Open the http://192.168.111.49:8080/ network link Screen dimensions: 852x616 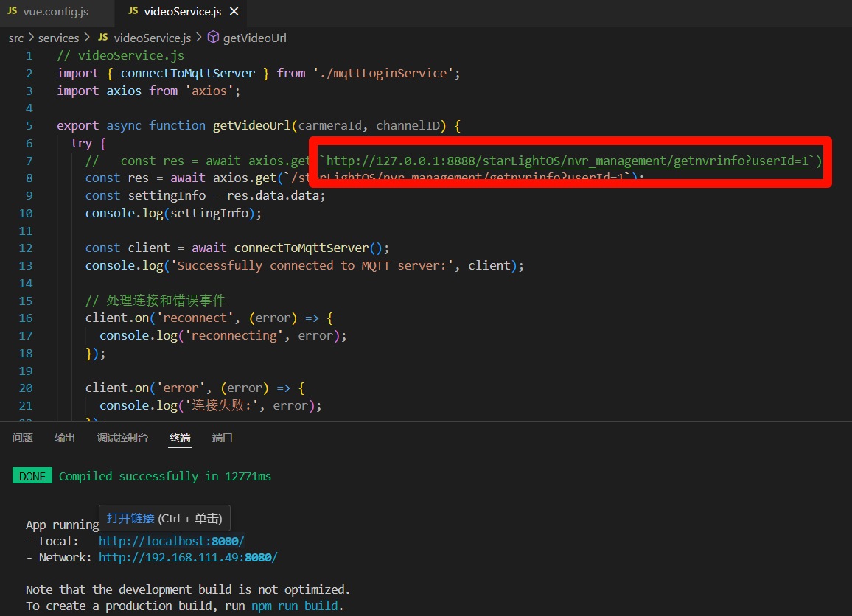(188, 557)
